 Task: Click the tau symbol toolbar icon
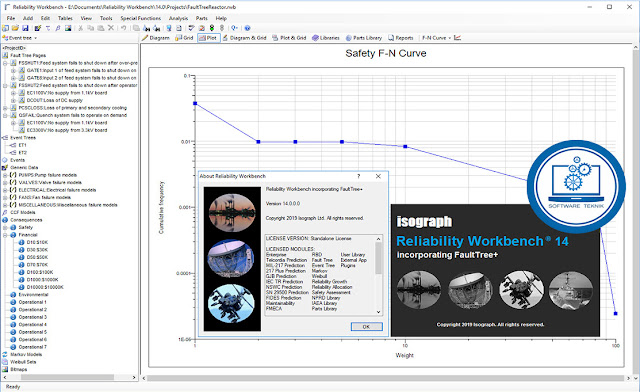[48, 28]
